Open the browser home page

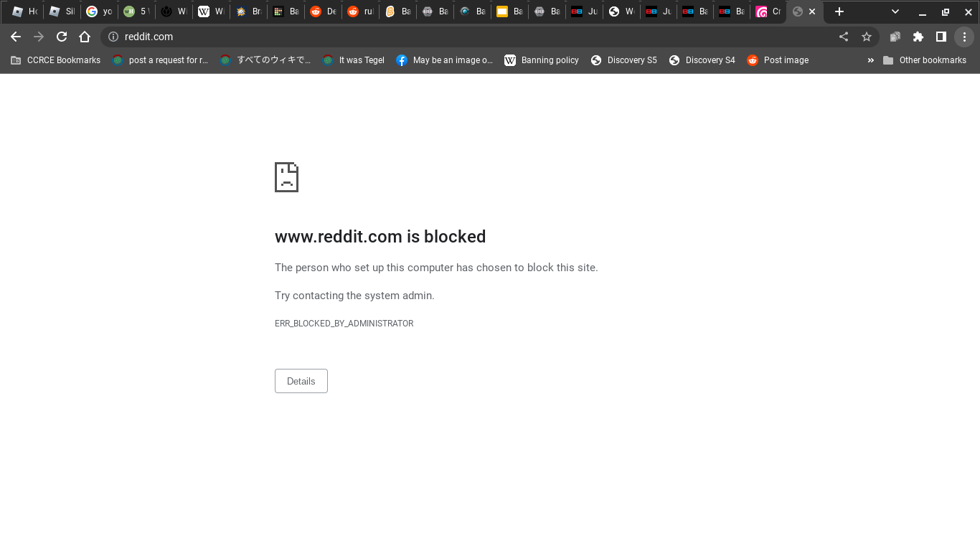click(x=85, y=37)
